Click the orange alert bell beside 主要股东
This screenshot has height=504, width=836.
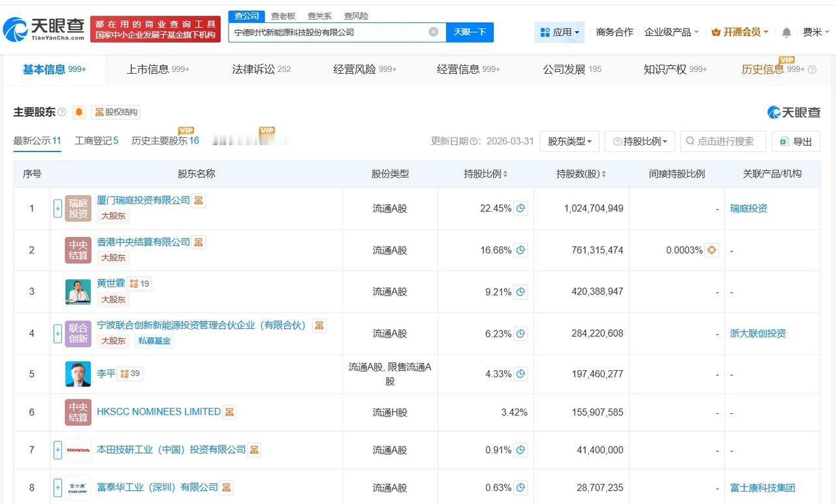(79, 112)
